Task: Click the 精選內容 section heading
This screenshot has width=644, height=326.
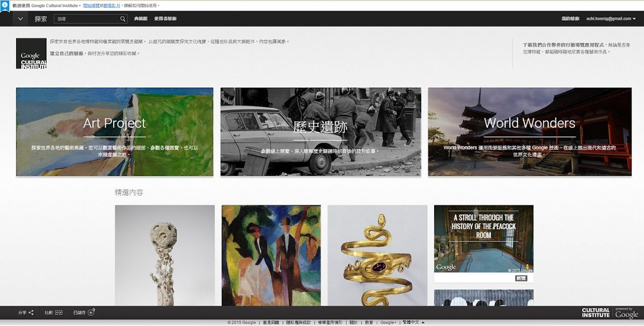Action: coord(129,192)
